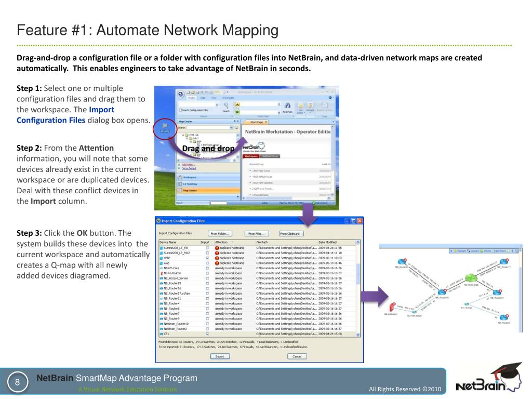The height and width of the screenshot is (399, 532).
Task: Click the NB_Router23 router icon on the map
Action: point(402,261)
